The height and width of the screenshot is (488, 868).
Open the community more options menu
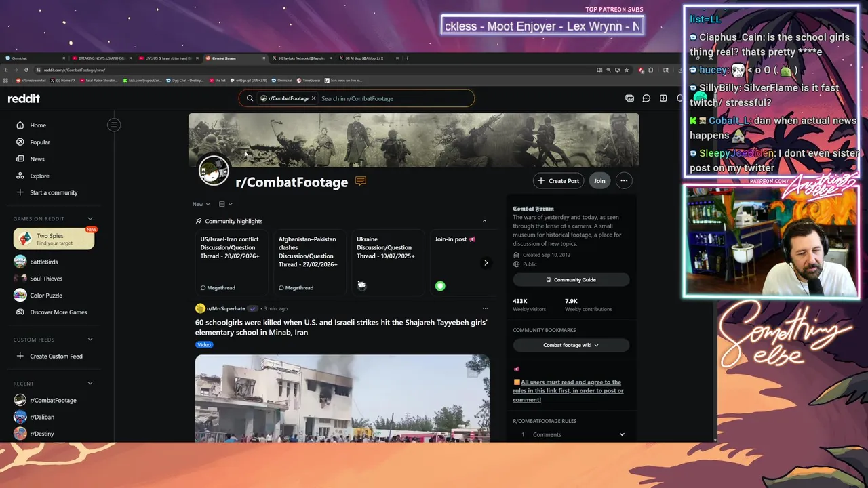[x=624, y=181]
